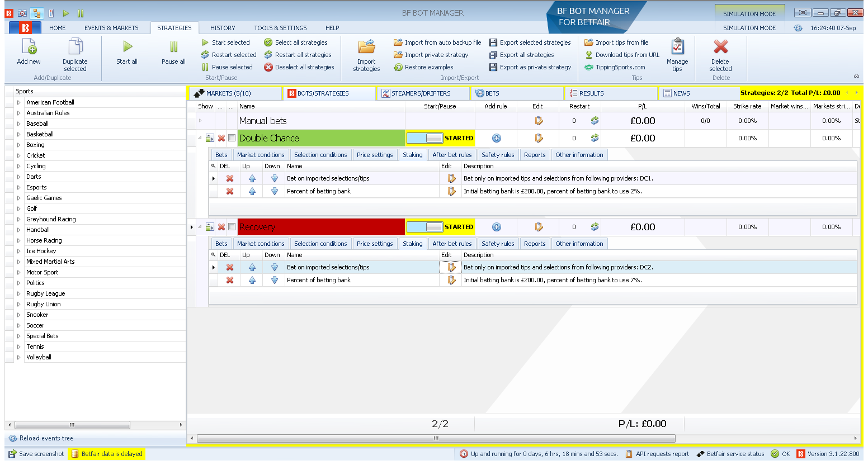Check the Recovery strategy checkbox
Screen dimensions: 868x465
(232, 227)
